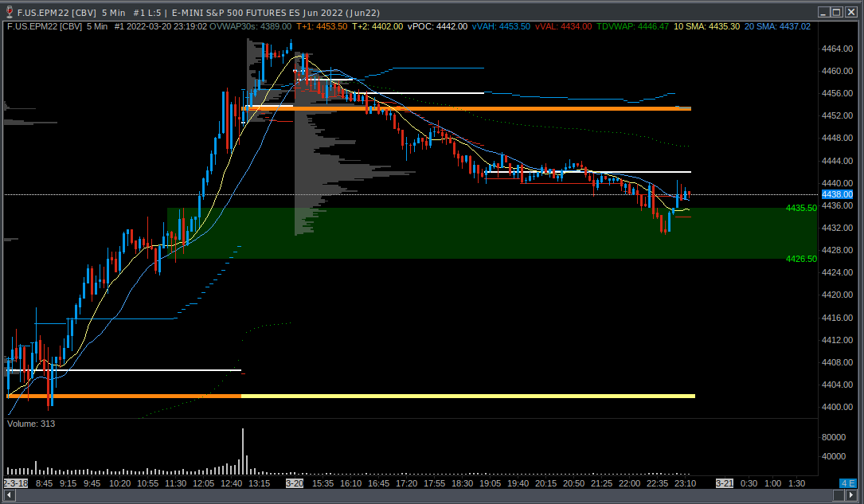Click the chart window icon in title bar
This screenshot has width=864, height=504.
(x=10, y=12)
